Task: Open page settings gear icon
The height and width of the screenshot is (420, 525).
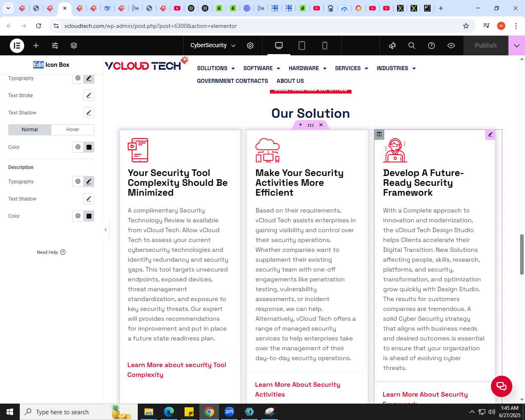Action: coord(250,46)
